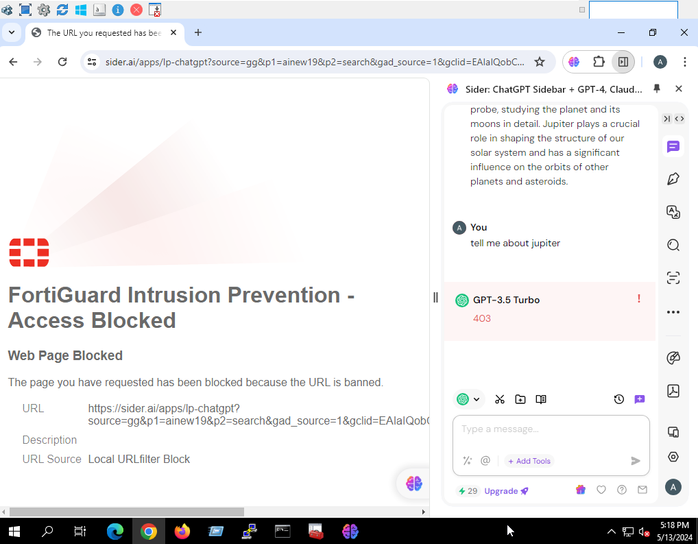698x544 pixels.
Task: Close the Sider side panel
Action: 678,89
